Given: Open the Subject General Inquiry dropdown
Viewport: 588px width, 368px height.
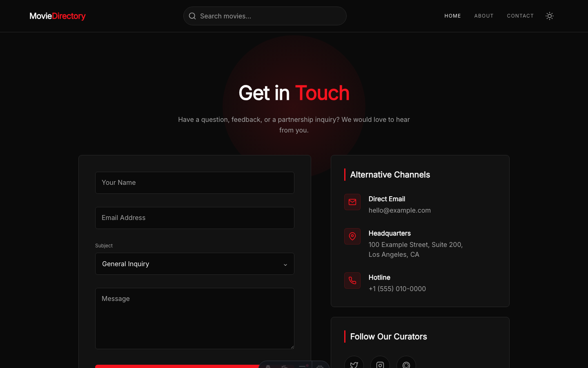Looking at the screenshot, I should click(195, 264).
